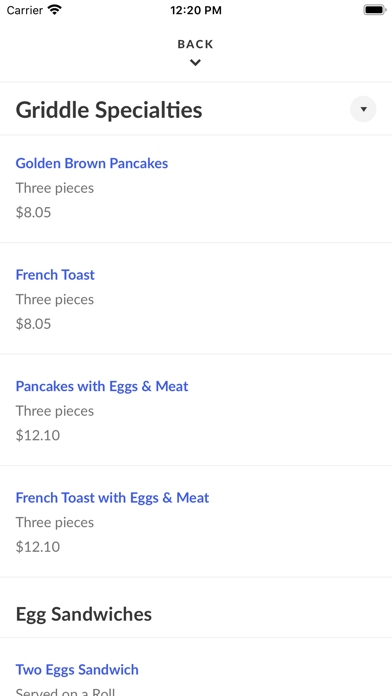Click the $12.10 price under Pancakes with Eggs
Image resolution: width=392 pixels, height=696 pixels.
click(x=38, y=435)
